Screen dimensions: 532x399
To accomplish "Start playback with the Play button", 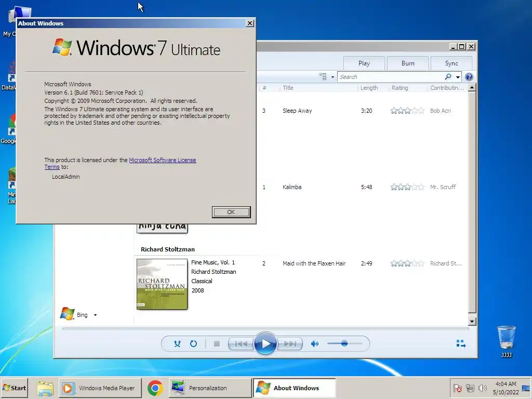I will tap(265, 344).
